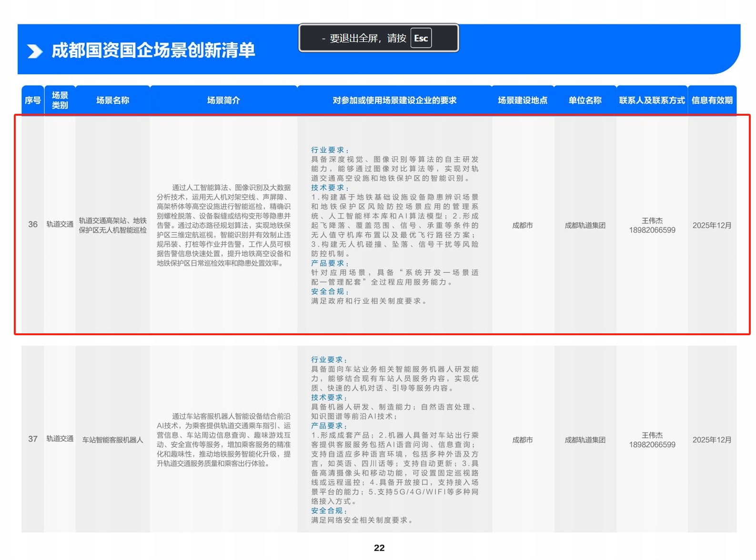
Task: Click the phone number 18982066599 in row 36
Action: coord(652,230)
